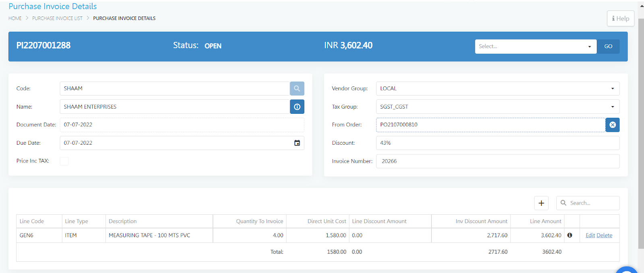
Task: Add a new invoice line with plus button
Action: point(541,203)
